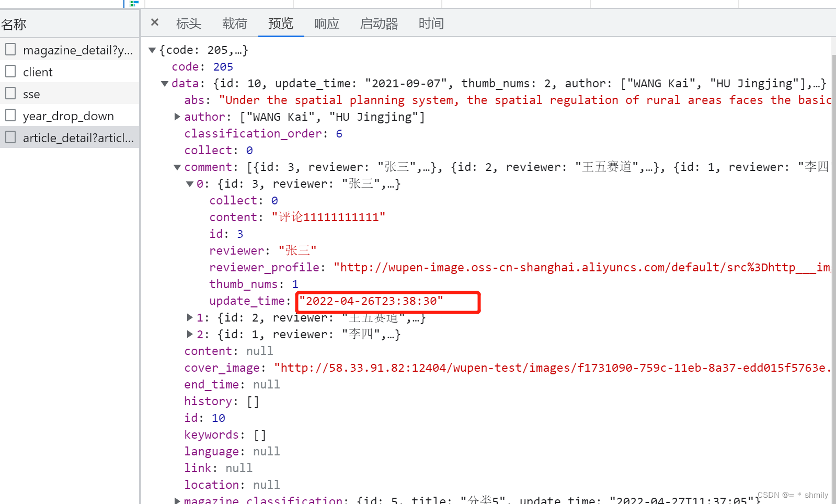Select the article_detail request row
Screen dimensions: 836x504
70,138
